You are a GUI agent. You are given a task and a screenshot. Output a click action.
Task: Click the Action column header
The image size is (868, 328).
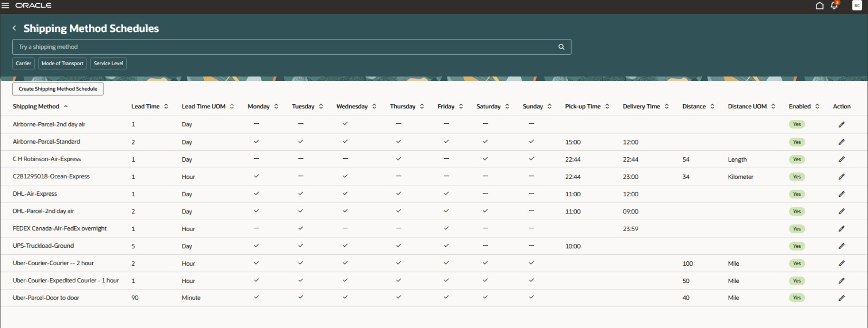tap(841, 106)
